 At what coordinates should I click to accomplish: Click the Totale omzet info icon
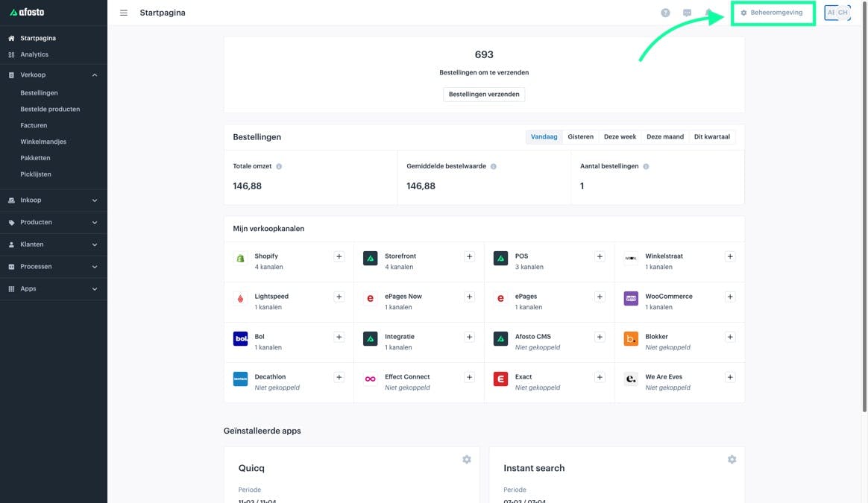279,167
